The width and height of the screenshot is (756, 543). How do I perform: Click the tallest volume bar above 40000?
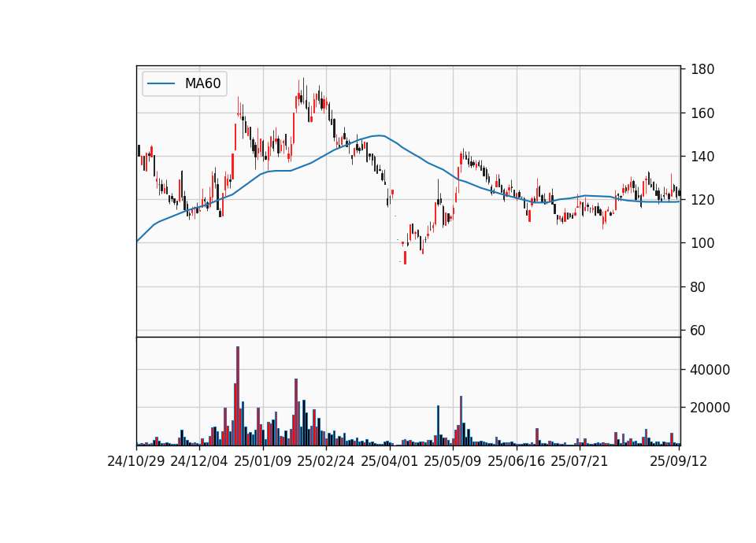click(238, 396)
